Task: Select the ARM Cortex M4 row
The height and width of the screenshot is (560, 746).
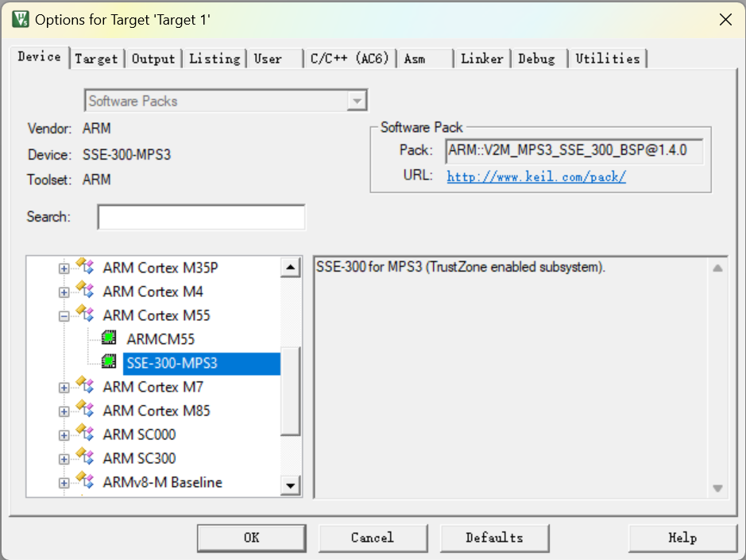Action: (x=153, y=292)
